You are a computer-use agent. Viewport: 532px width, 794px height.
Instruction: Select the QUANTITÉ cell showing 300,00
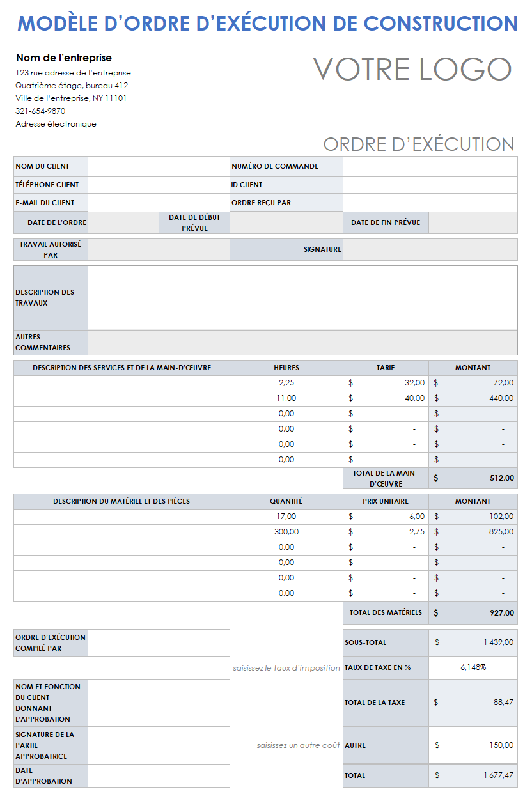coord(286,531)
